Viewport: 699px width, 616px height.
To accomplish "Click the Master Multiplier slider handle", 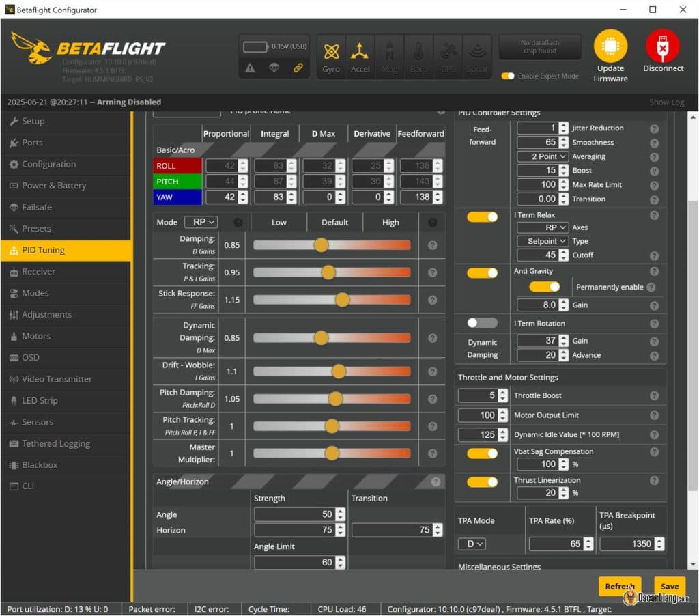I will [332, 453].
